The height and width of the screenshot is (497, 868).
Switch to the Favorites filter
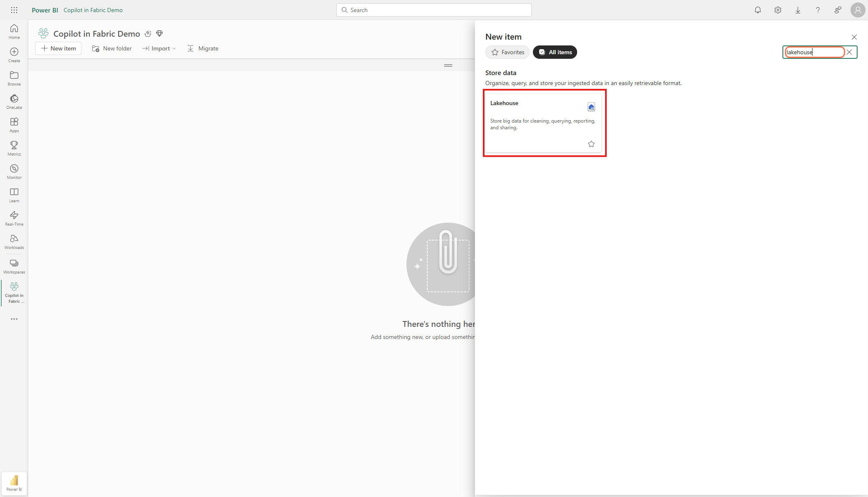click(x=507, y=52)
